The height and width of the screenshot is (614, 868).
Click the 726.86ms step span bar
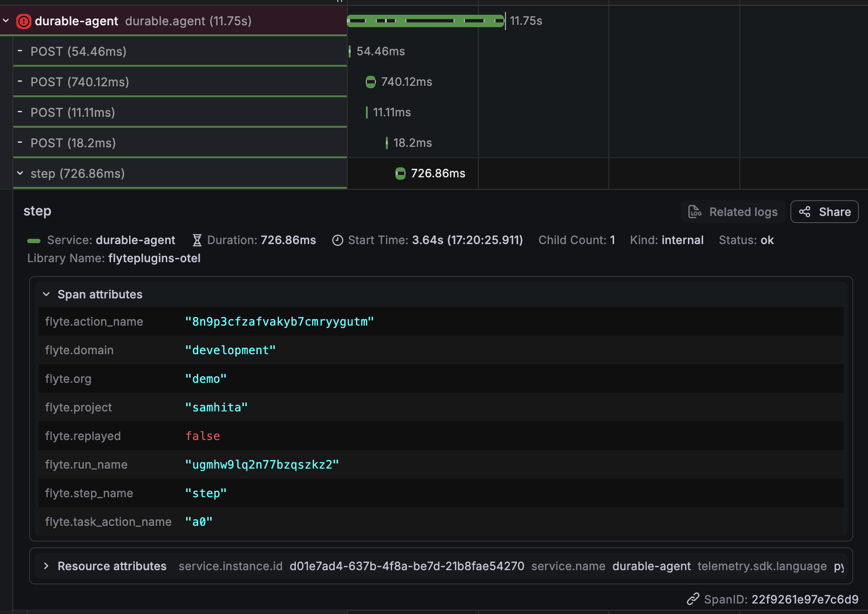(x=400, y=174)
